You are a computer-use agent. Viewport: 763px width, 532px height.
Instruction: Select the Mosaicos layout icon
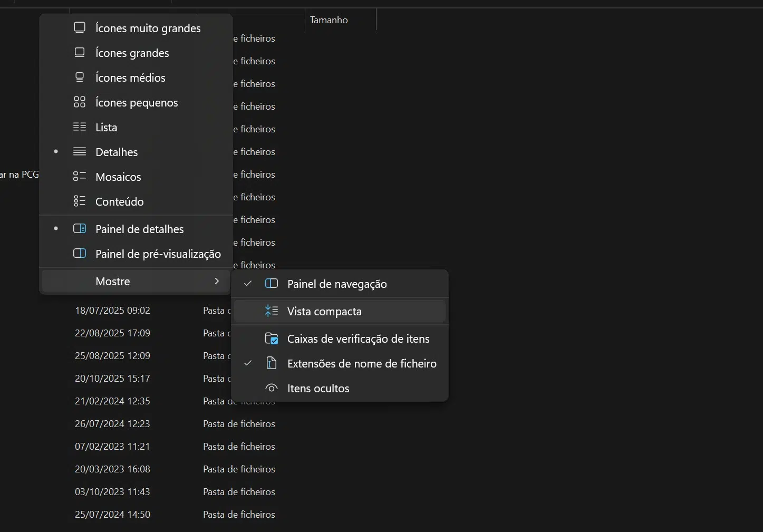(80, 177)
